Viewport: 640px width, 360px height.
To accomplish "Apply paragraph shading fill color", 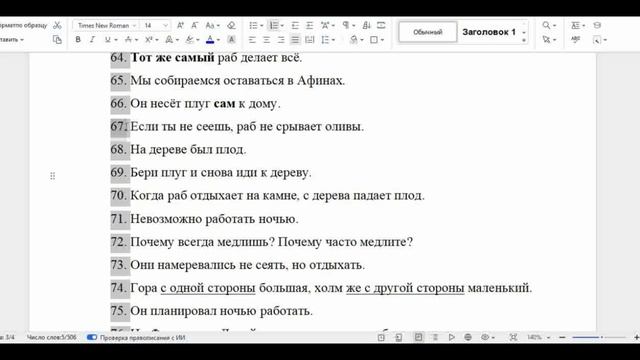I will point(354,40).
